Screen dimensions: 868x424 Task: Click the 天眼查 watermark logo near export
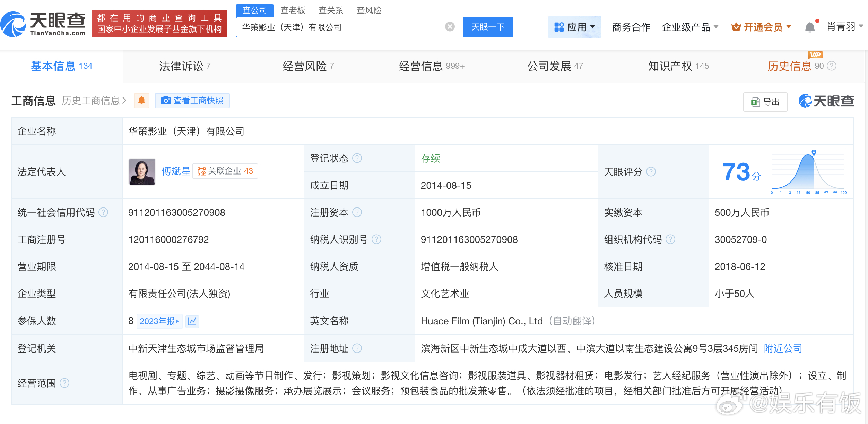(826, 101)
